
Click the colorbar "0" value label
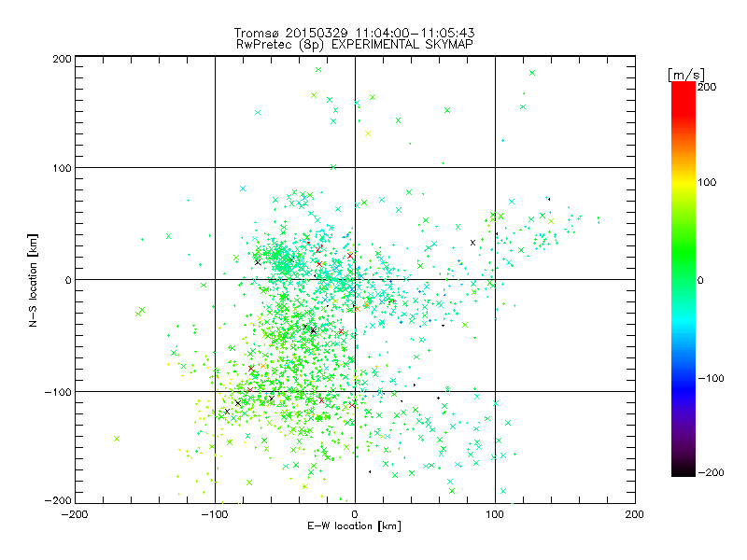[x=700, y=280]
